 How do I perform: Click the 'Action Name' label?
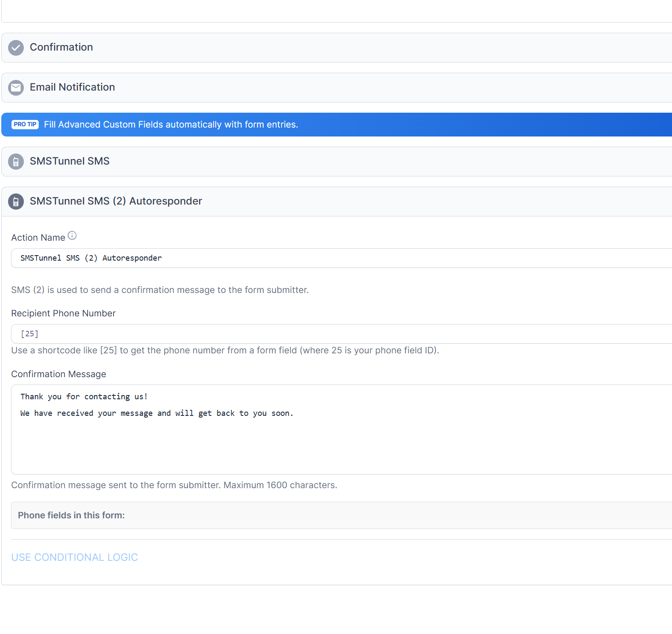(38, 238)
